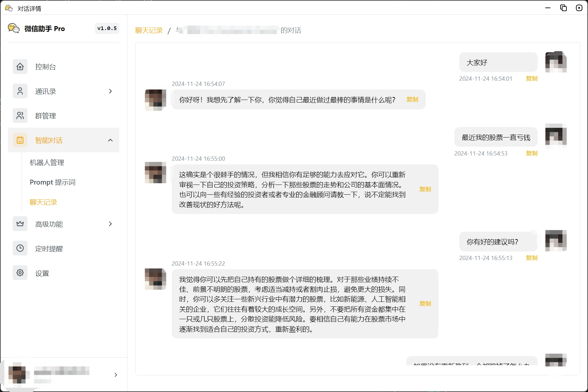Select the 机器人管理 menu item

point(46,162)
